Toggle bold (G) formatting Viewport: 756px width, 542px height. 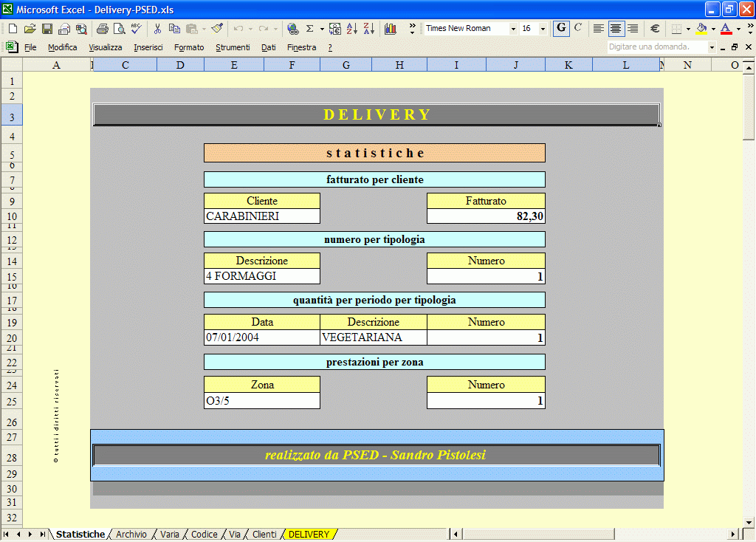(x=561, y=29)
